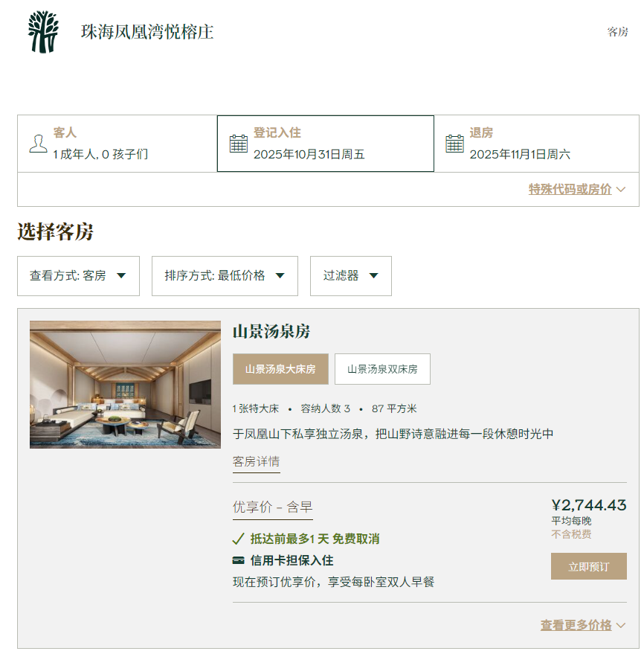Click the guest person icon
Screen dimensions: 644x654
click(x=38, y=144)
